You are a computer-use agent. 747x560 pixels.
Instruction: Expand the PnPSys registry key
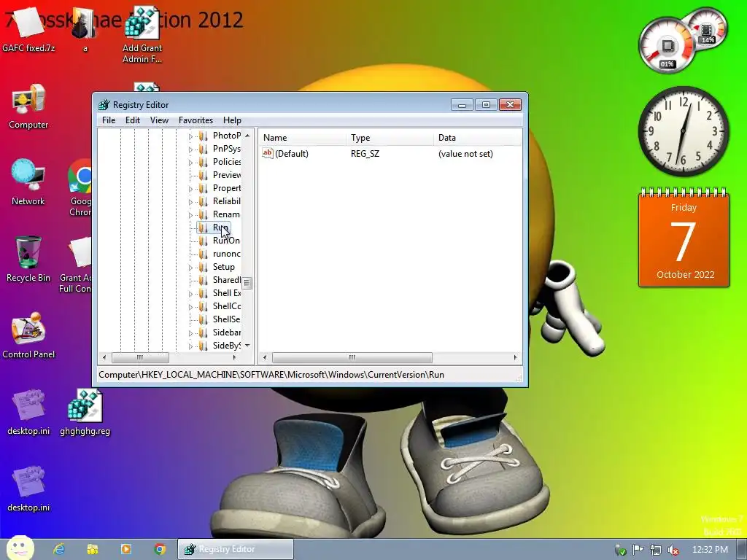pos(190,149)
